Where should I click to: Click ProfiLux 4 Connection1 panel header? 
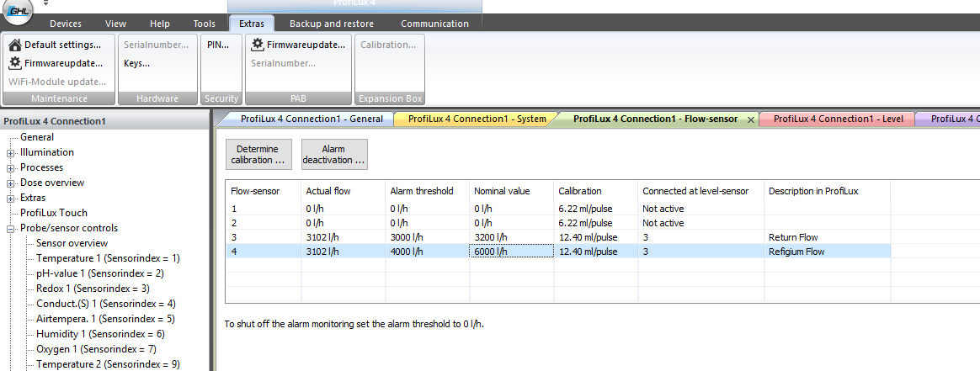point(105,121)
